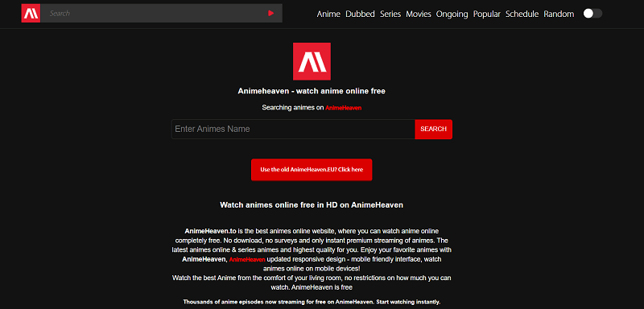This screenshot has height=309, width=644.
Task: Click Use the old AnimeHeaven.EU button
Action: 312,170
